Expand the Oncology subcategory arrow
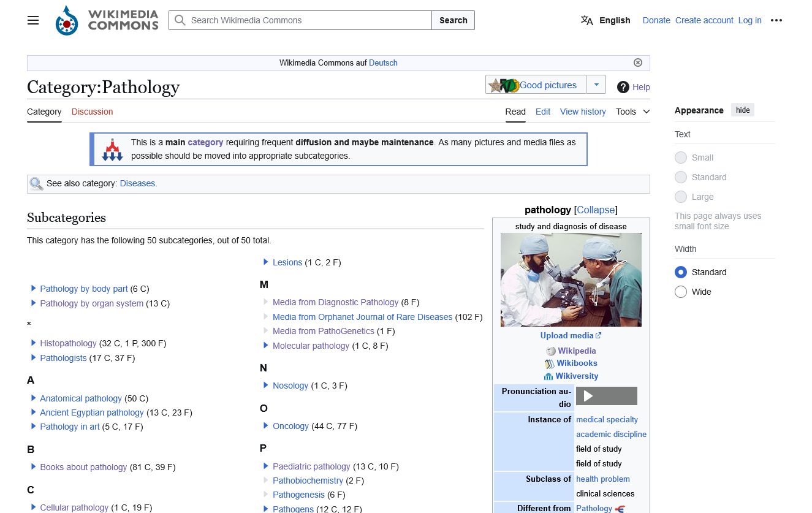 point(266,425)
